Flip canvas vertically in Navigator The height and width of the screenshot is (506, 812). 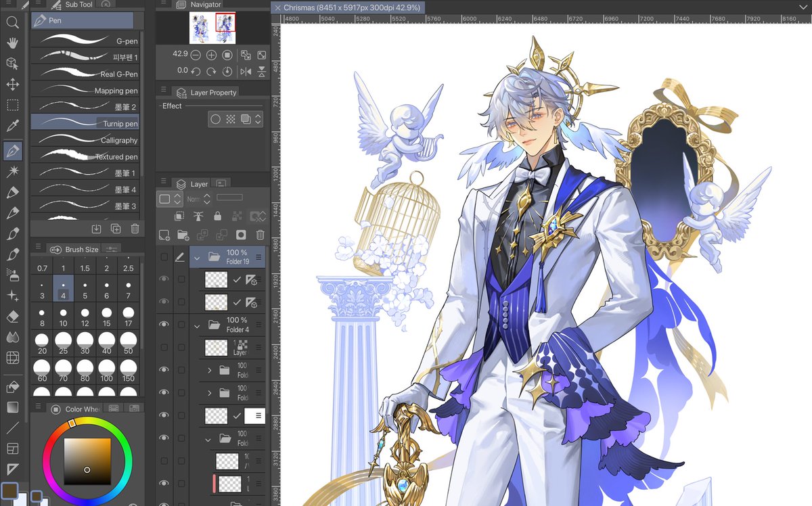click(261, 71)
